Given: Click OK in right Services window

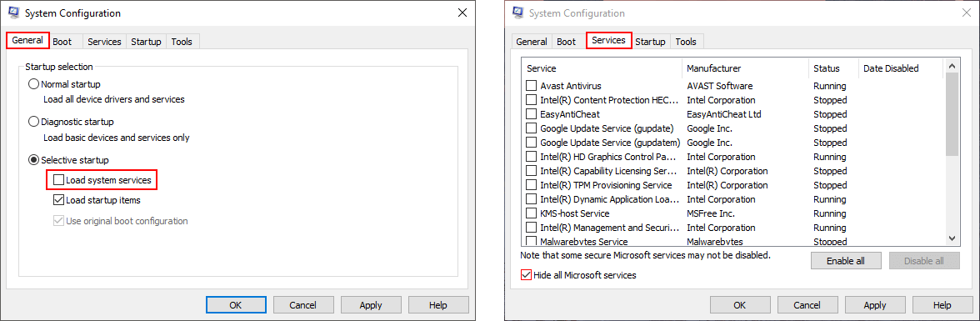Looking at the screenshot, I should coord(740,305).
